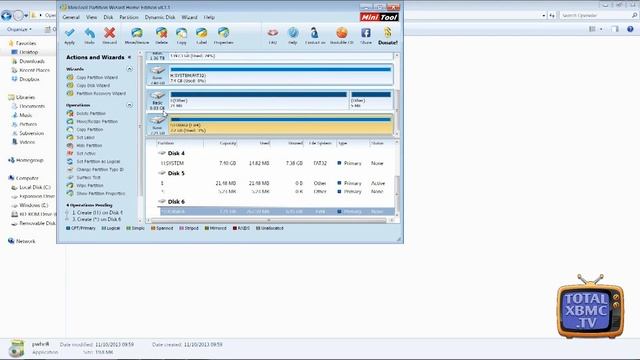Click the Donate toolbar icon
640x360 pixels.
387,33
